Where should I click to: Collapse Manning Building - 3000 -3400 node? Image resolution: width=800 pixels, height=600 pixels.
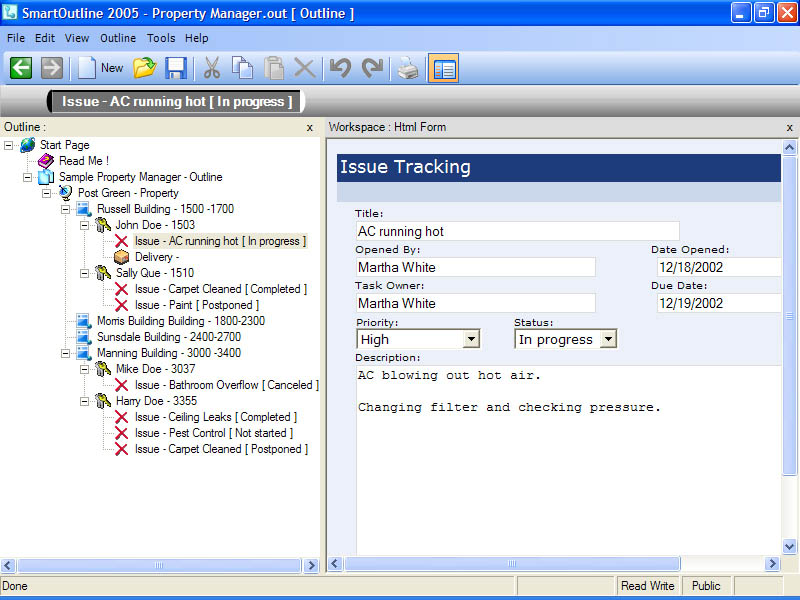point(65,353)
